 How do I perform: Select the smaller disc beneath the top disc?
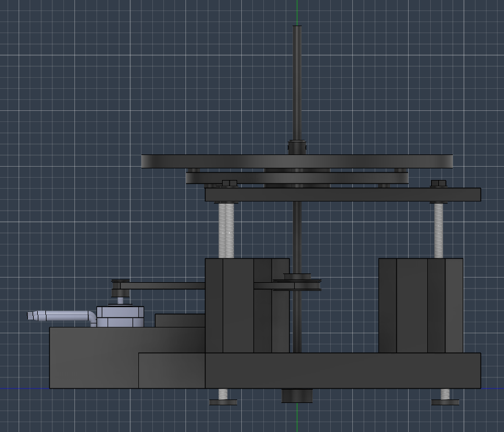pyautogui.click(x=297, y=178)
